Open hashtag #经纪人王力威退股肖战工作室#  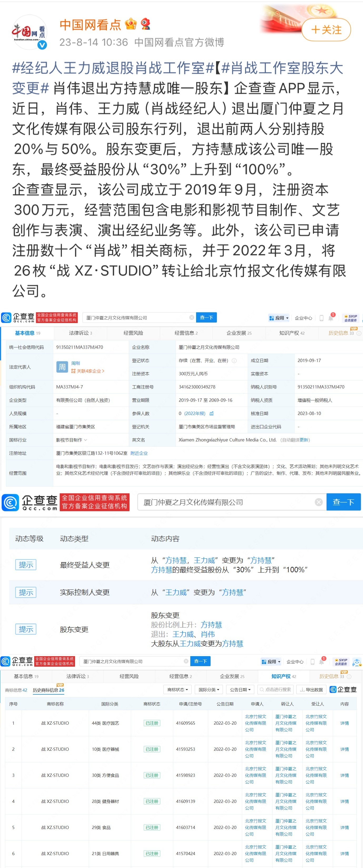coord(113,68)
